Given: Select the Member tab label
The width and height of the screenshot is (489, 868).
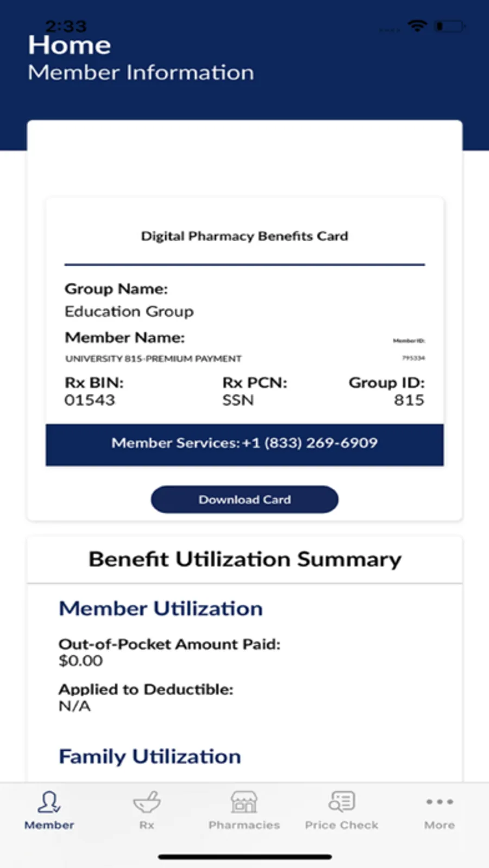Looking at the screenshot, I should click(49, 825).
